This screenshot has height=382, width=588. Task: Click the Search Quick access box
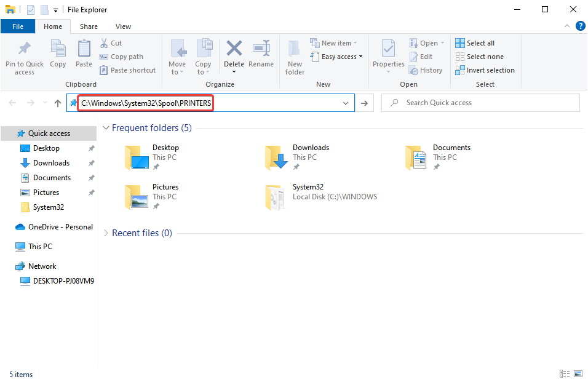480,103
